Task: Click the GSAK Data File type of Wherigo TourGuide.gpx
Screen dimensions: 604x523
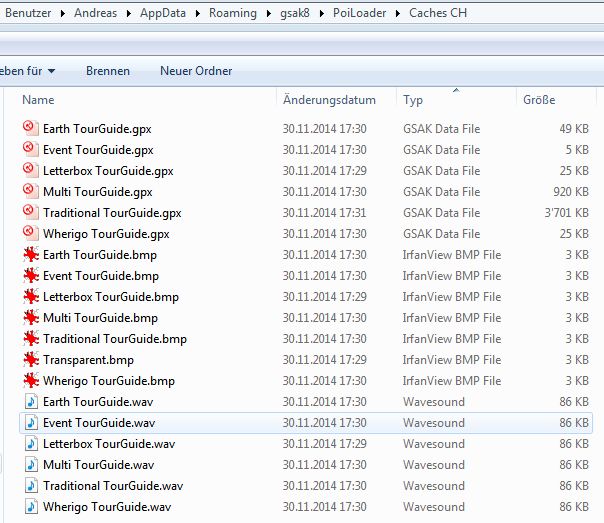Action: coord(441,234)
